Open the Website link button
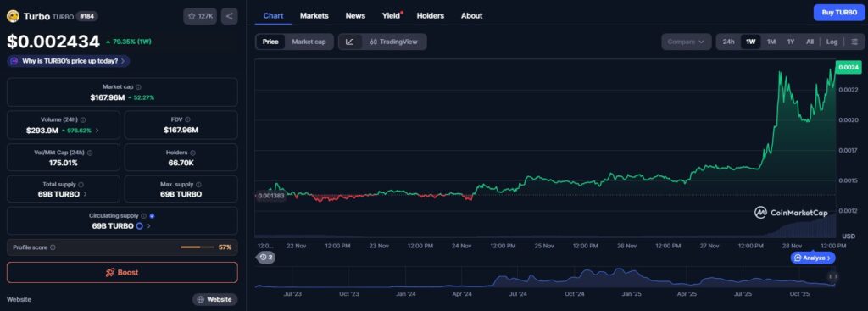The image size is (868, 311). [214, 299]
